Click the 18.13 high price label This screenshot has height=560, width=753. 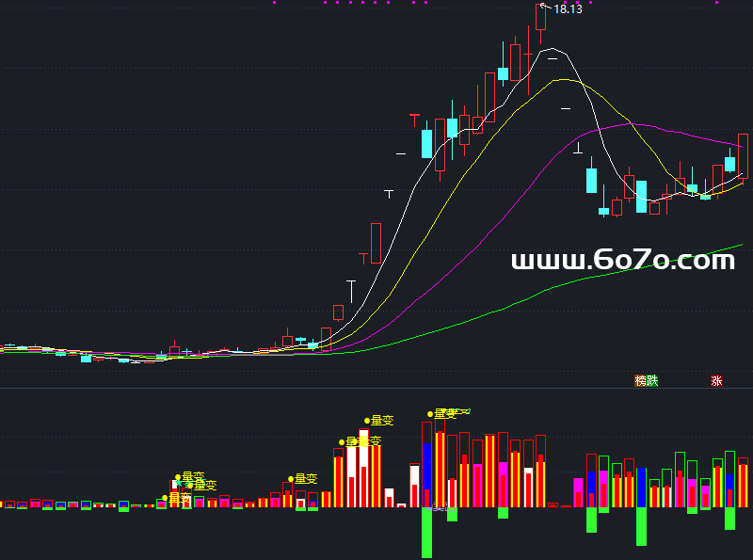pos(568,9)
